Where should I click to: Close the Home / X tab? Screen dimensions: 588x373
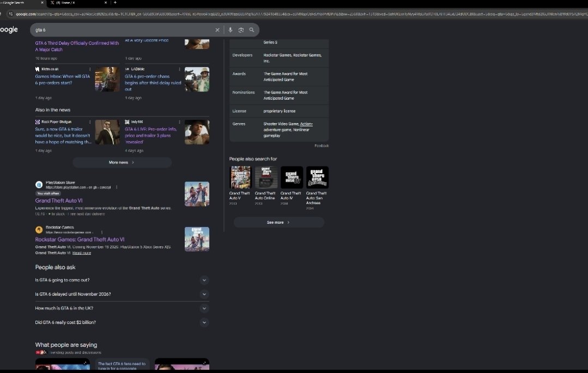click(x=105, y=3)
